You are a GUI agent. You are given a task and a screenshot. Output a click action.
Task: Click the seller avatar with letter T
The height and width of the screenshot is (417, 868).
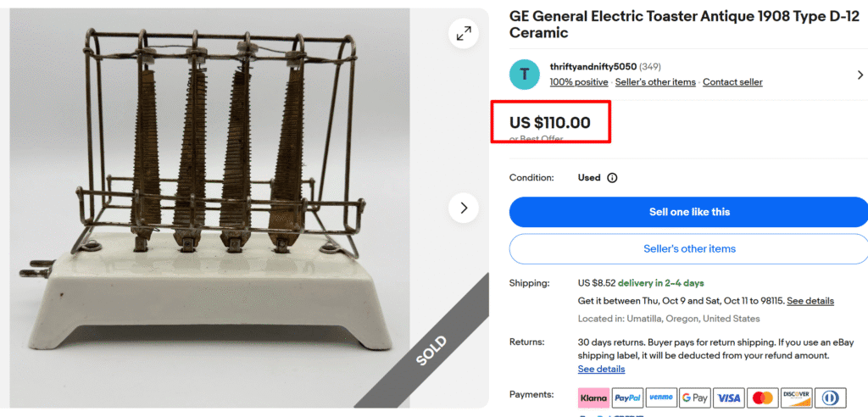(x=525, y=75)
